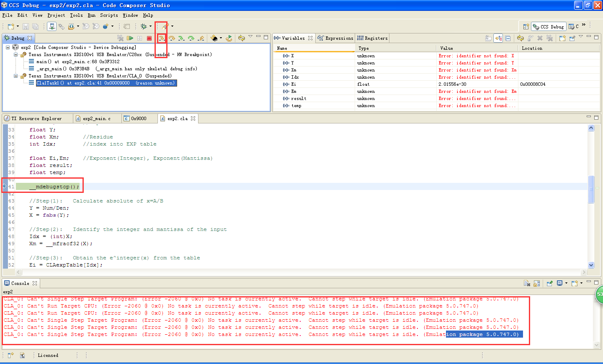The width and height of the screenshot is (603, 364).
Task: Click the Step Into debug icon
Action: coord(161,38)
